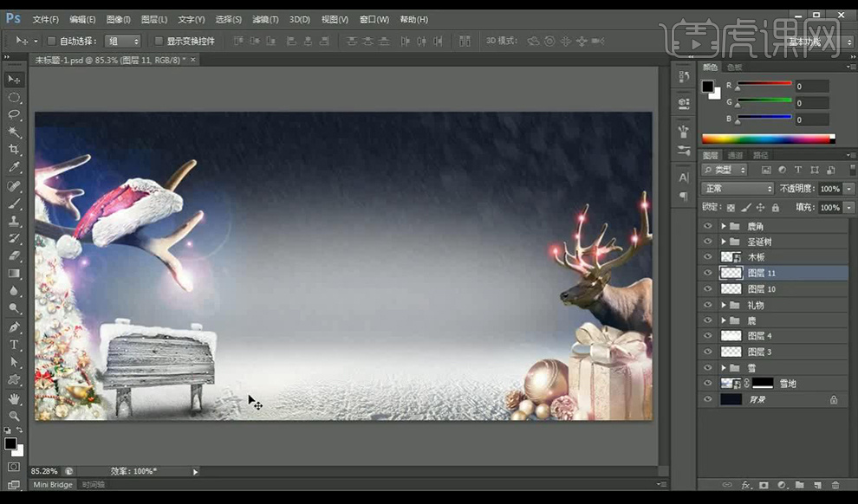
Task: Open the 不透明度 slider dropdown arrow
Action: (849, 189)
